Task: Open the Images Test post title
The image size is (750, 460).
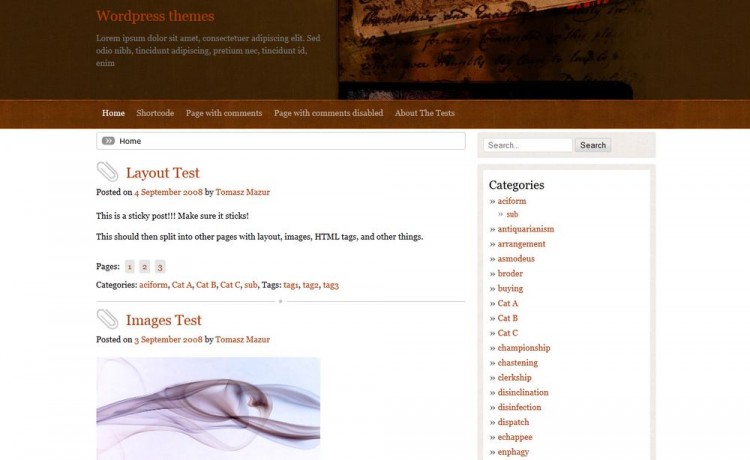Action: click(163, 320)
